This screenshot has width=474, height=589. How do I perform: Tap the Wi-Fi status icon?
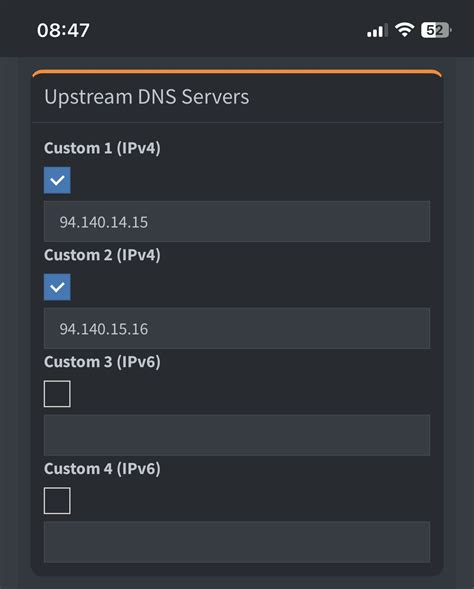coord(404,30)
